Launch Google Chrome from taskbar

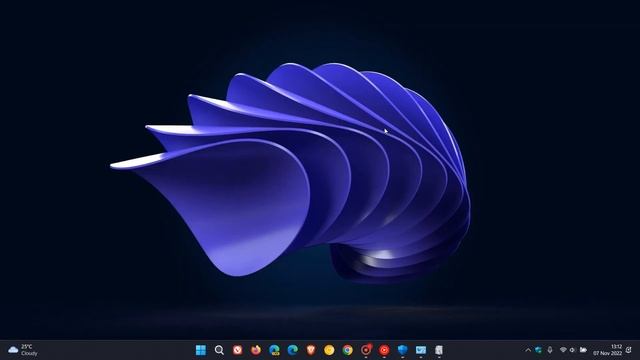tap(347, 350)
